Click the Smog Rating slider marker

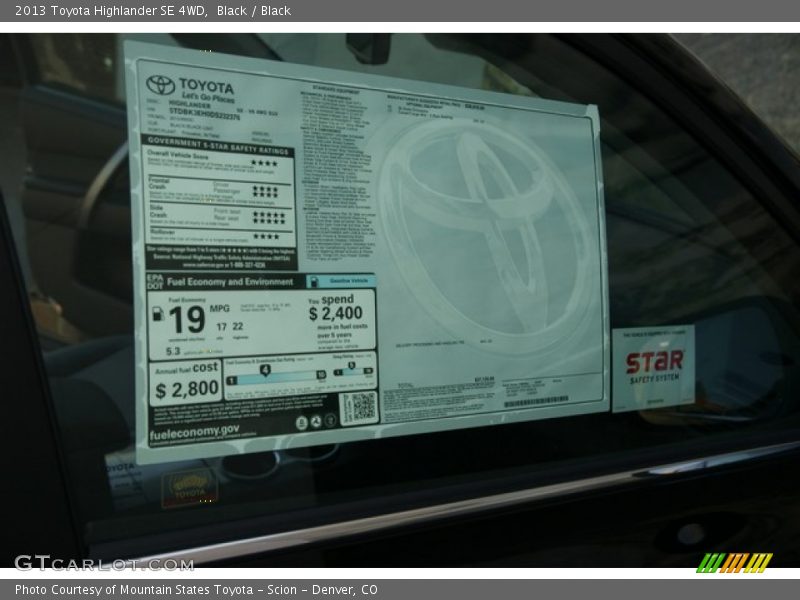click(x=350, y=366)
